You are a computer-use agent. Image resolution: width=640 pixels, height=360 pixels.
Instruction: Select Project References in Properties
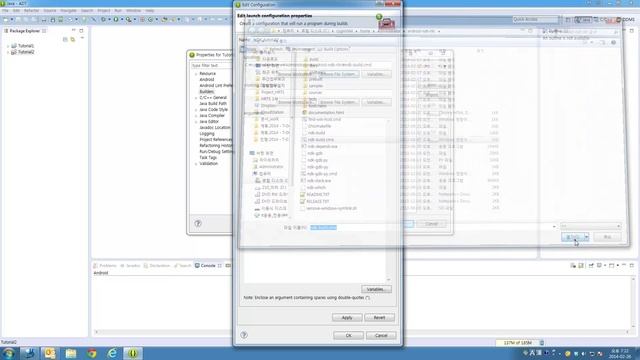pyautogui.click(x=216, y=140)
